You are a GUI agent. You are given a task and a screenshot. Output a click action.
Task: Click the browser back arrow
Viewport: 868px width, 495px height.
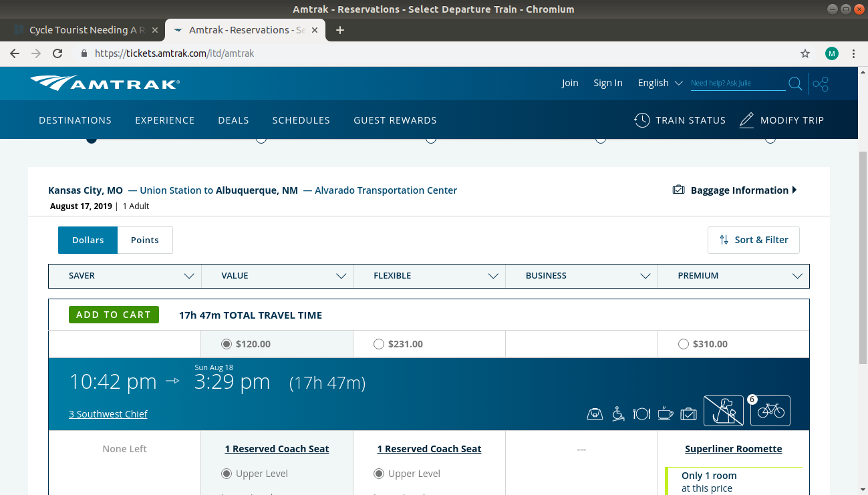point(15,53)
